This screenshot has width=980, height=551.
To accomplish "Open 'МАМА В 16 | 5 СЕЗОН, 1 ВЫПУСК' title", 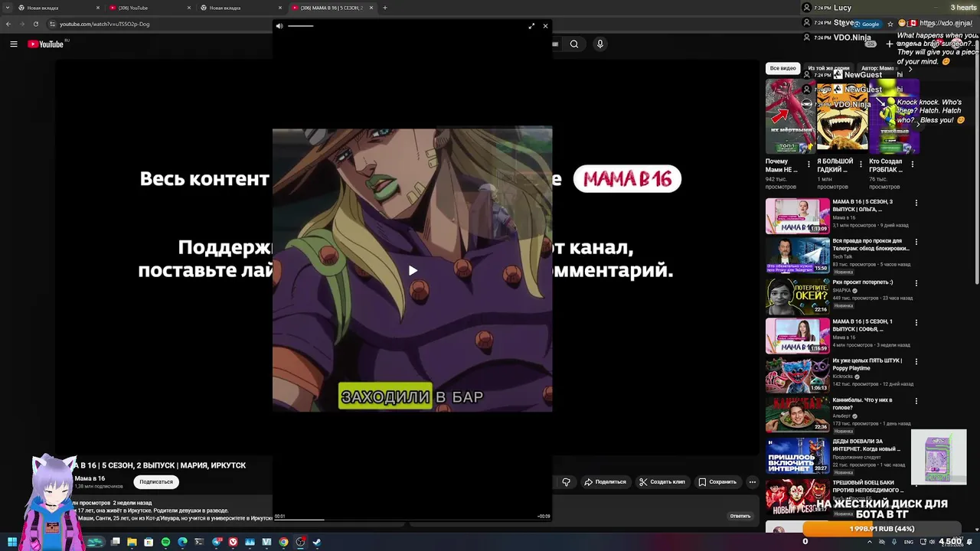I will coord(863,325).
